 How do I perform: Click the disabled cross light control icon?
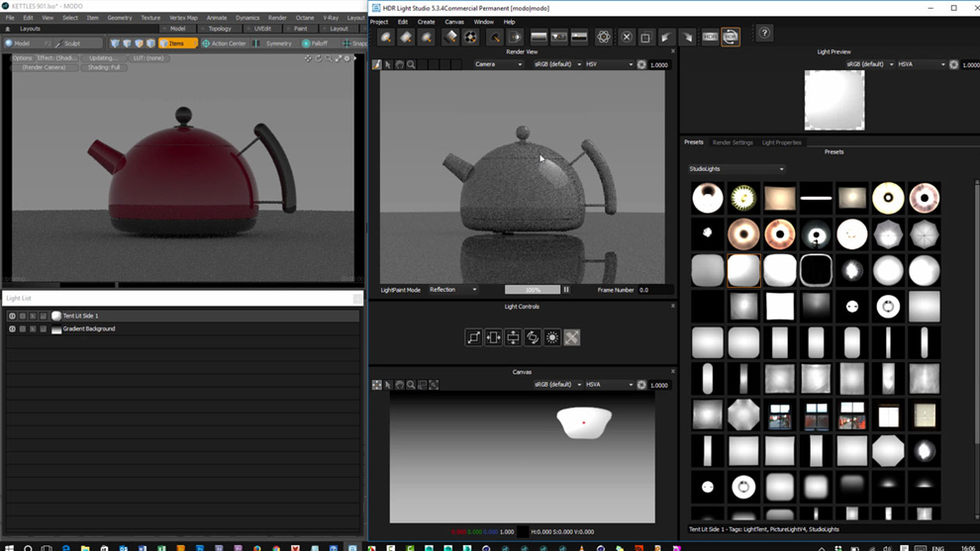coord(572,337)
